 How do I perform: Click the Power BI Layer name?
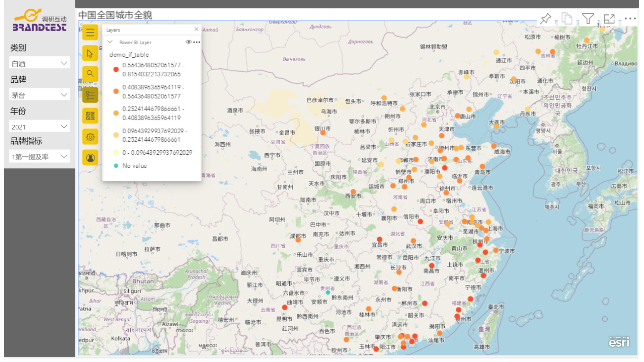(x=135, y=42)
